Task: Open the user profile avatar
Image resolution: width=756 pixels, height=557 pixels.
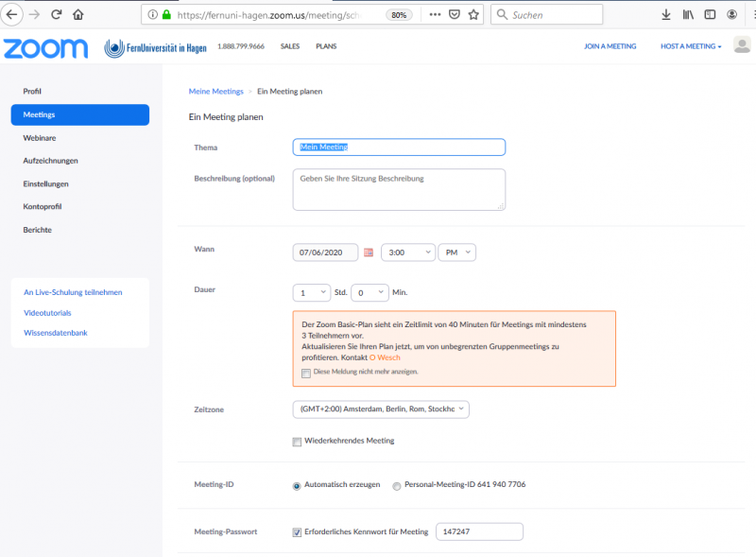Action: click(x=742, y=45)
